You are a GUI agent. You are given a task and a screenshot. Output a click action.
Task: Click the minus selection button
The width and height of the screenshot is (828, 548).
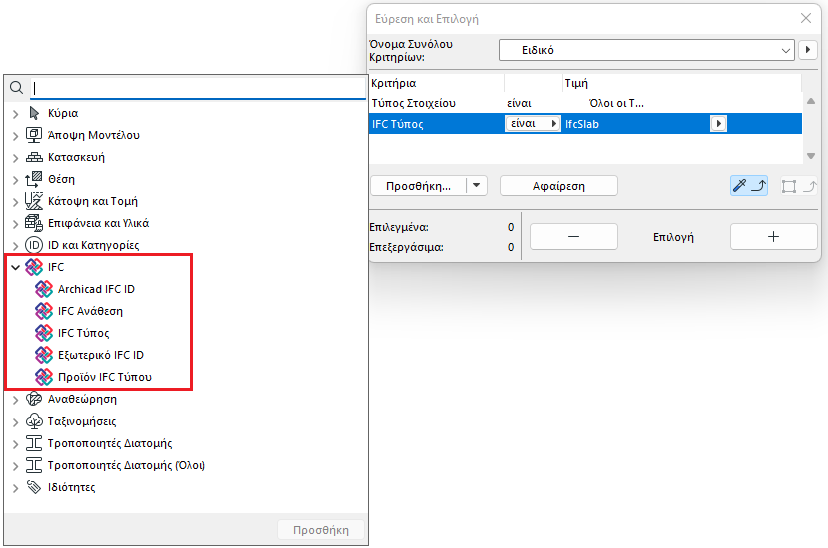pos(573,237)
